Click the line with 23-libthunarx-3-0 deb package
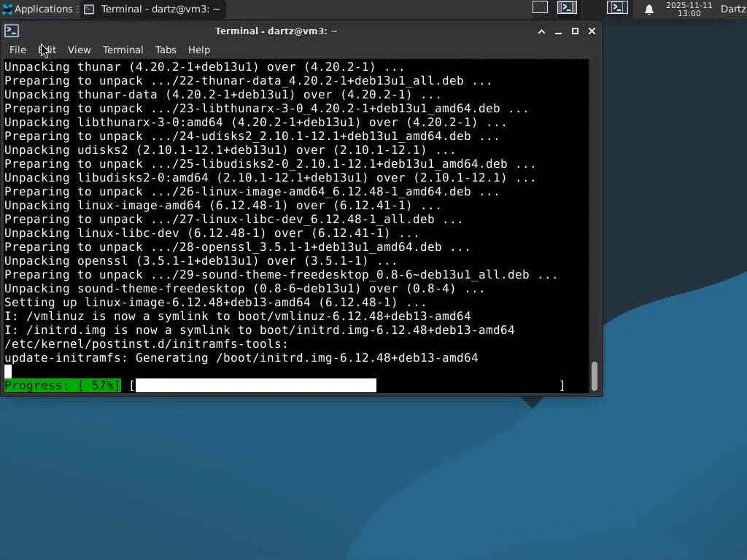 pyautogui.click(x=266, y=108)
